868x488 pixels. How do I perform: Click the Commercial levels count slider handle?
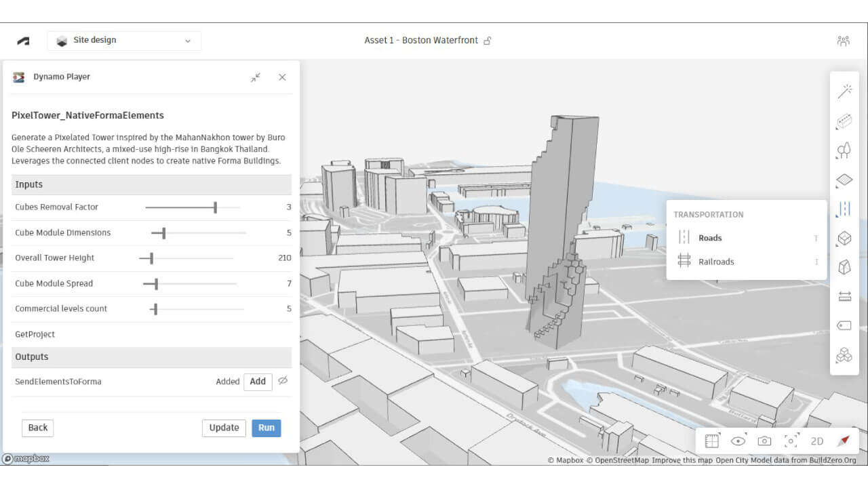tap(155, 309)
